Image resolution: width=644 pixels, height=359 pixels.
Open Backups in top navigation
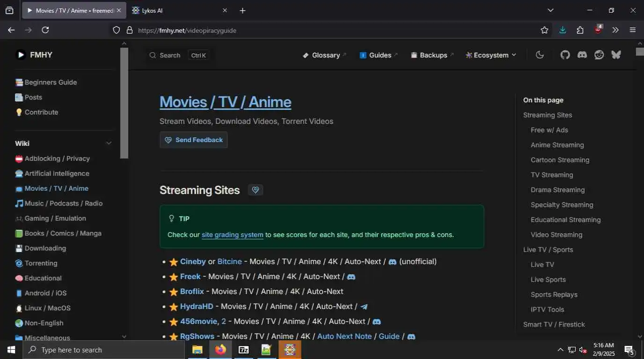coord(432,55)
